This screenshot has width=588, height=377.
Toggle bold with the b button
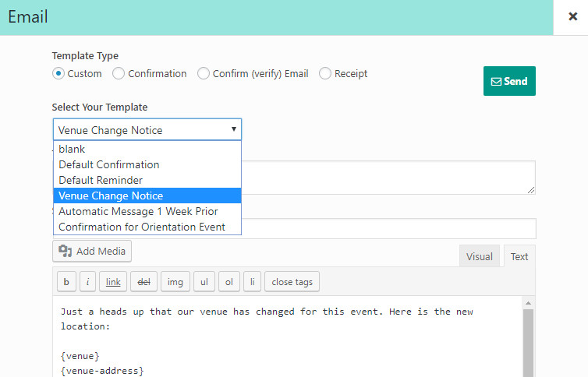point(66,281)
